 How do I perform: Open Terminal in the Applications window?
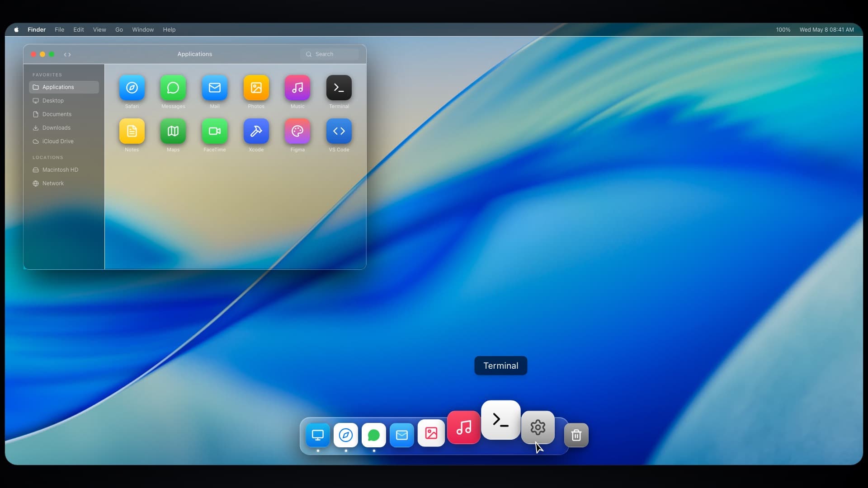(339, 88)
